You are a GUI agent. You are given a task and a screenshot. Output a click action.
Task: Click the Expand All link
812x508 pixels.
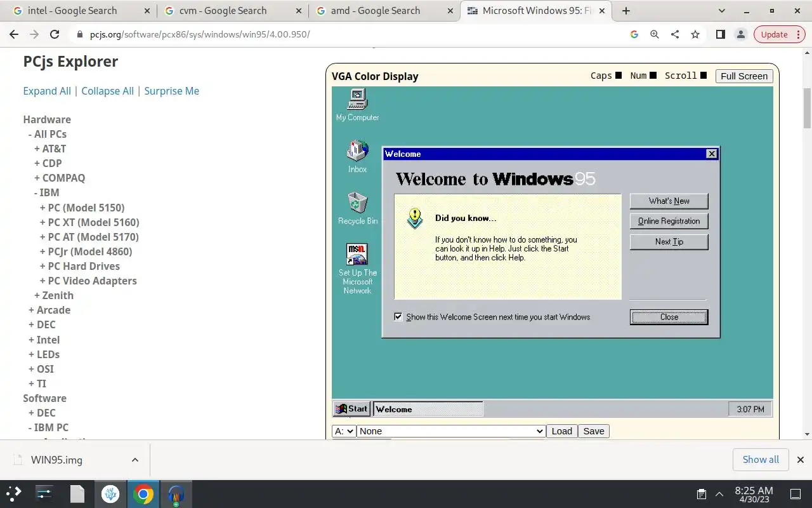[x=47, y=91]
